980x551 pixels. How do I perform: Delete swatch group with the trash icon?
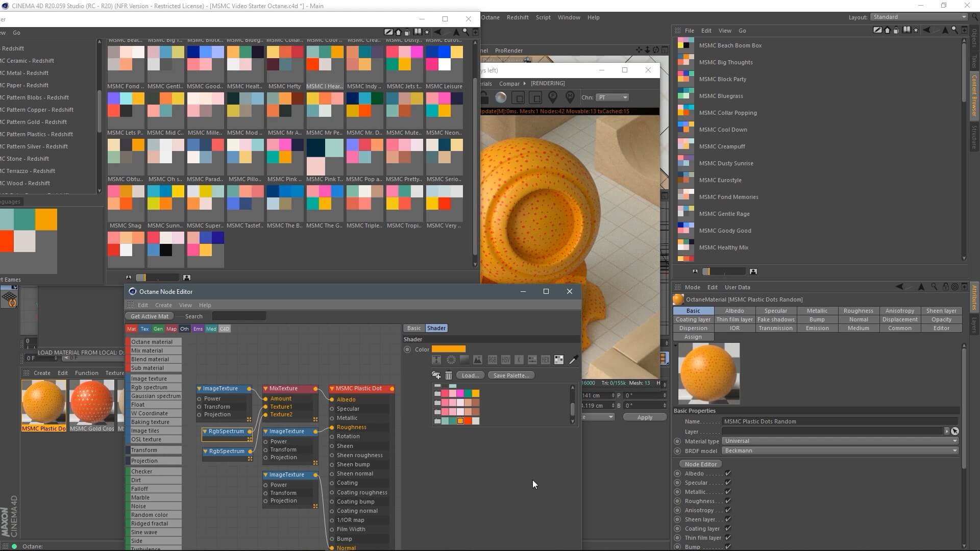(448, 375)
